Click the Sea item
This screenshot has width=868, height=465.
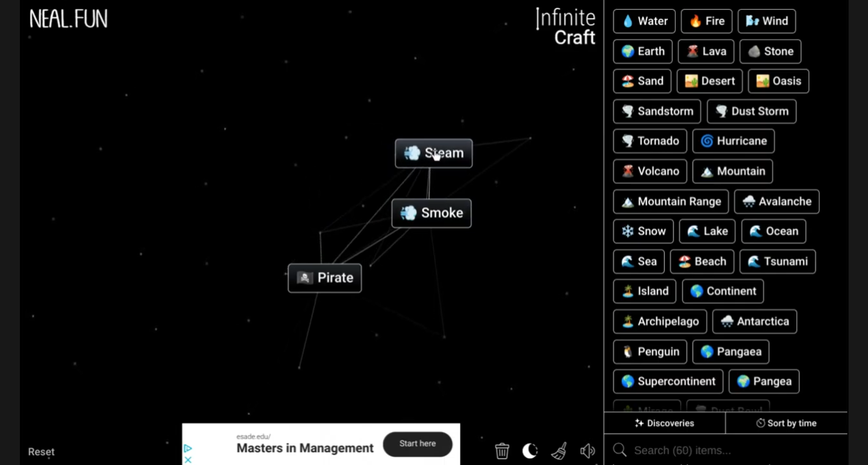pyautogui.click(x=639, y=262)
